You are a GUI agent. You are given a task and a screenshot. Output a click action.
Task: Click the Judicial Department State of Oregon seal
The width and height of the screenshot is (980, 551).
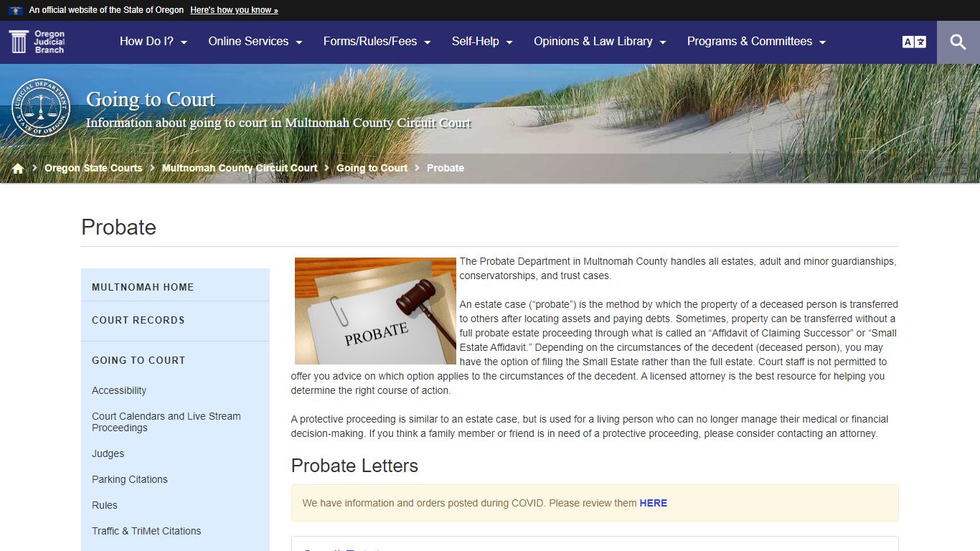click(41, 108)
